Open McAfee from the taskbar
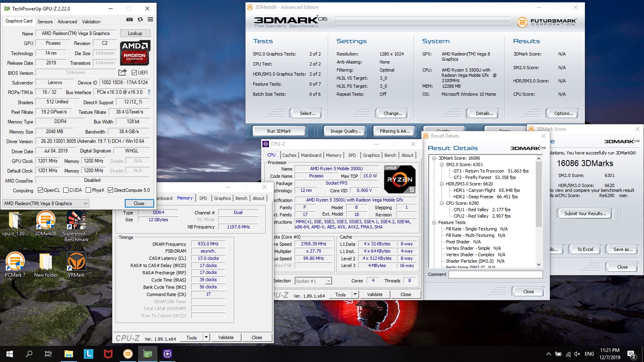Image resolution: width=644 pixels, height=362 pixels. [108, 354]
